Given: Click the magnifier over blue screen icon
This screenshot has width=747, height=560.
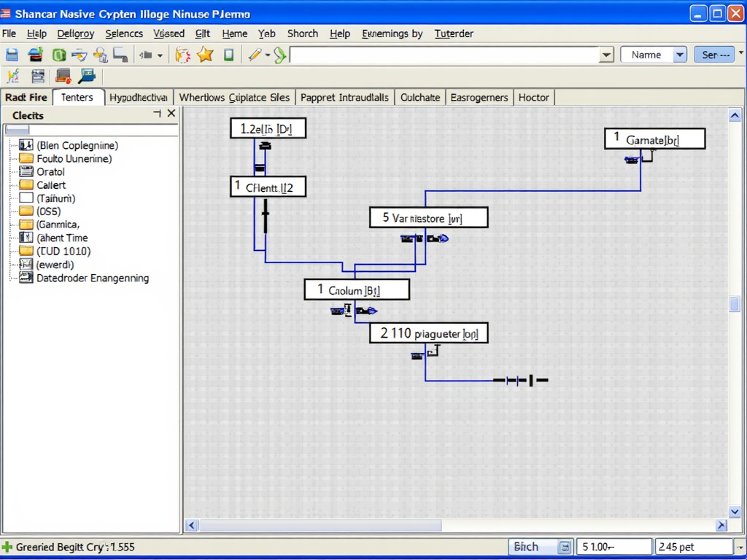Looking at the screenshot, I should coord(88,76).
